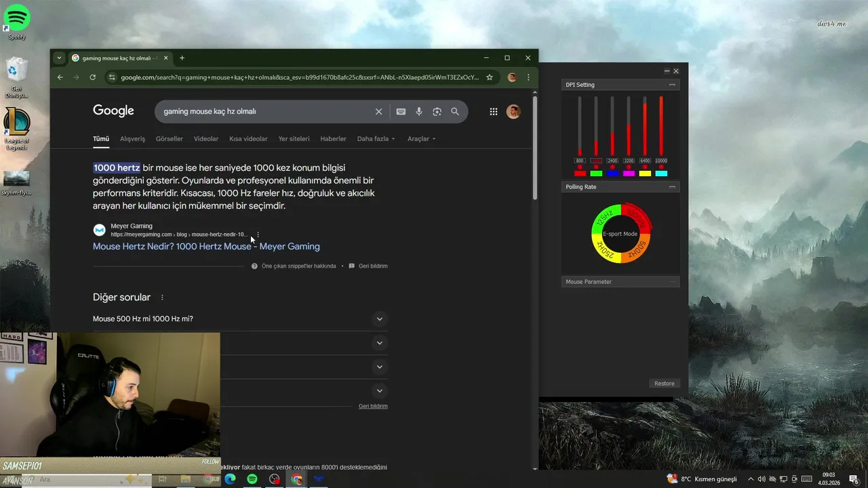Collapse DPI Setting panel
868x488 pixels.
(672, 85)
